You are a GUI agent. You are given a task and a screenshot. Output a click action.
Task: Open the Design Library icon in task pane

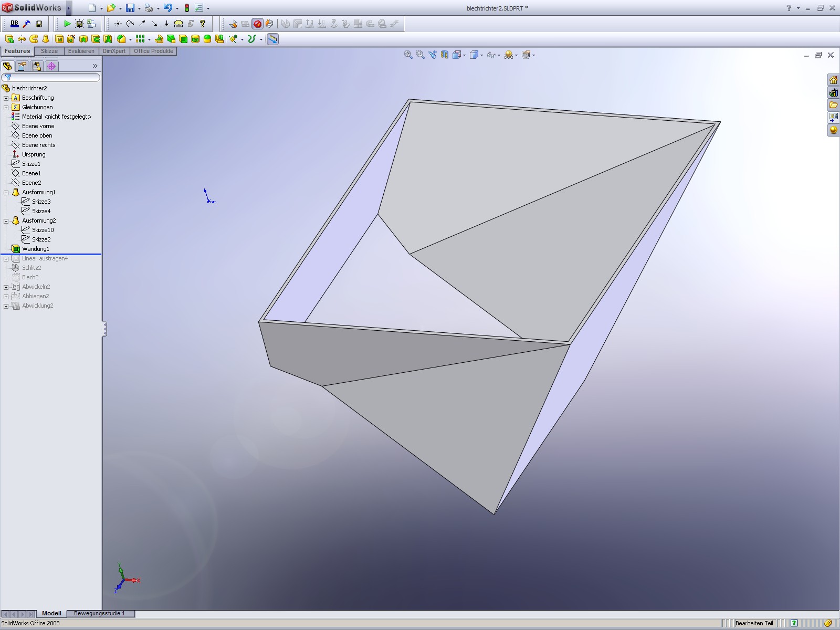pyautogui.click(x=833, y=92)
